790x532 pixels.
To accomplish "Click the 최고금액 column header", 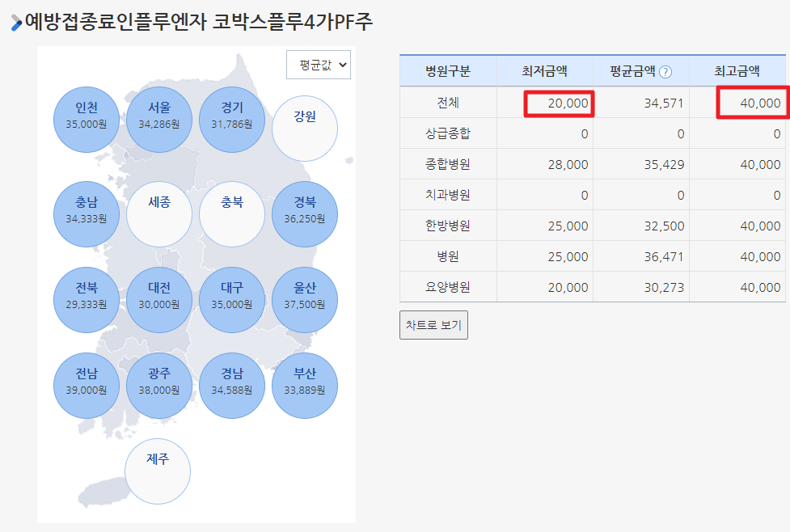I will point(737,71).
